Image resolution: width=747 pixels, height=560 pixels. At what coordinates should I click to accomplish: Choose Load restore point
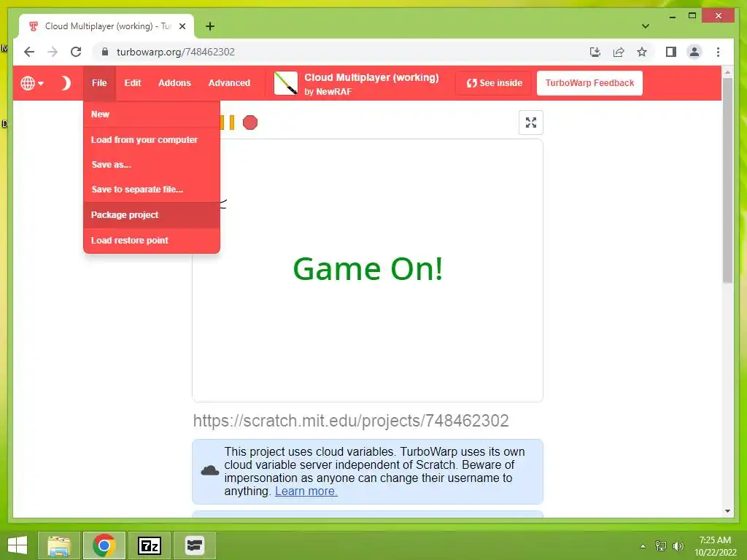(152, 240)
